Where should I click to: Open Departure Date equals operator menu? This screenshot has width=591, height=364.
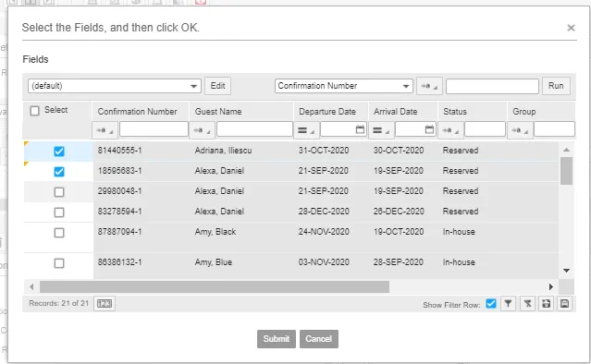(x=306, y=130)
